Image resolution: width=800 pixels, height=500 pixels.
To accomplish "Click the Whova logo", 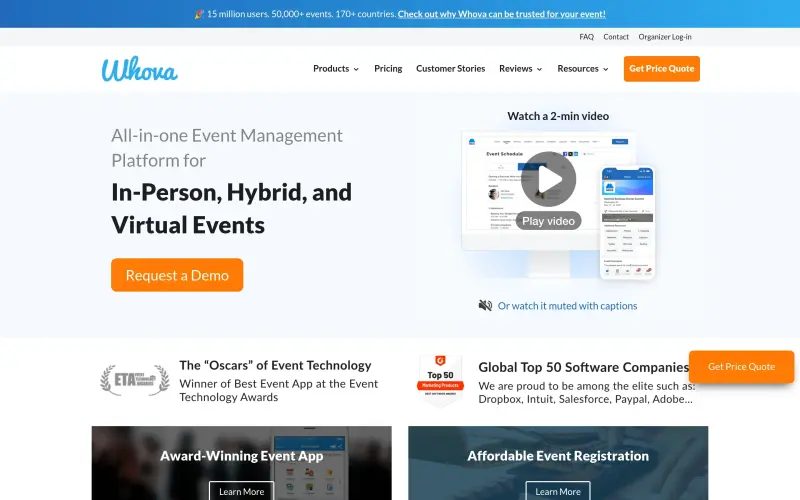I will [x=139, y=69].
